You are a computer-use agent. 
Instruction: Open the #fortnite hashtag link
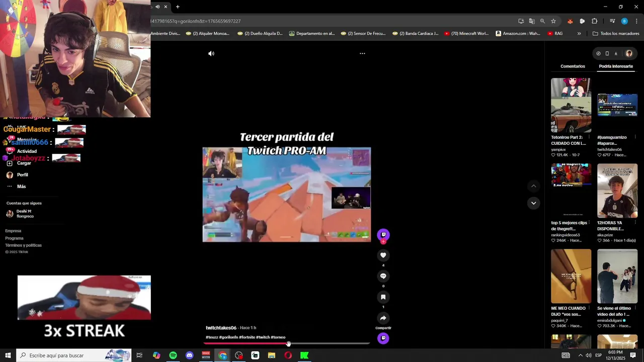(x=247, y=337)
